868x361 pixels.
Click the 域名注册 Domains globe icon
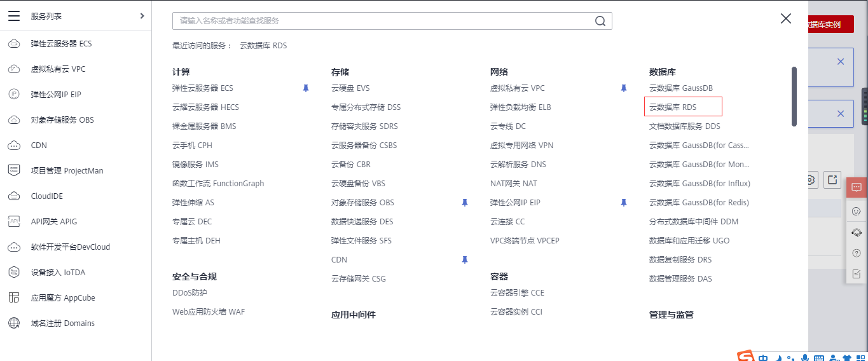(14, 324)
